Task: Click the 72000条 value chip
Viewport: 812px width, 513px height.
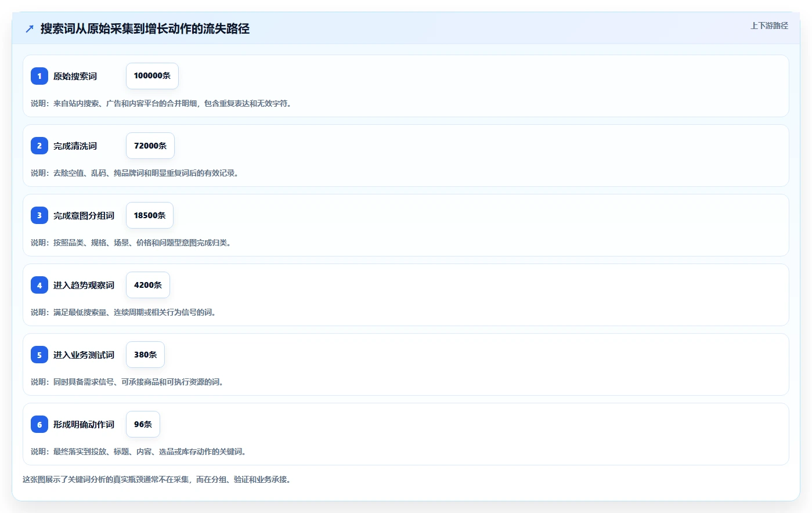Action: point(150,146)
